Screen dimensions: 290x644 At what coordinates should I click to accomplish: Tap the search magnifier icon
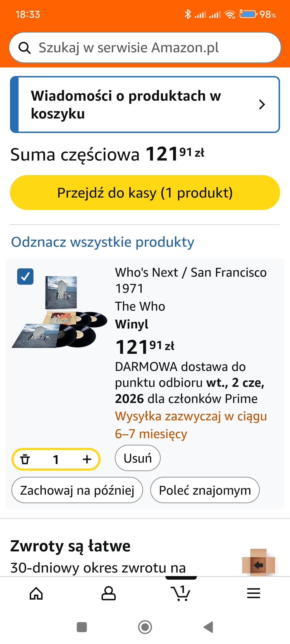point(24,48)
